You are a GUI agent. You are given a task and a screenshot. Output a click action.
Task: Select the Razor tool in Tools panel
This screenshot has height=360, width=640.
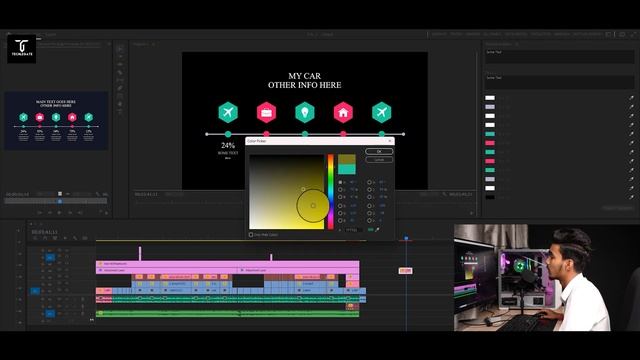coord(120,72)
